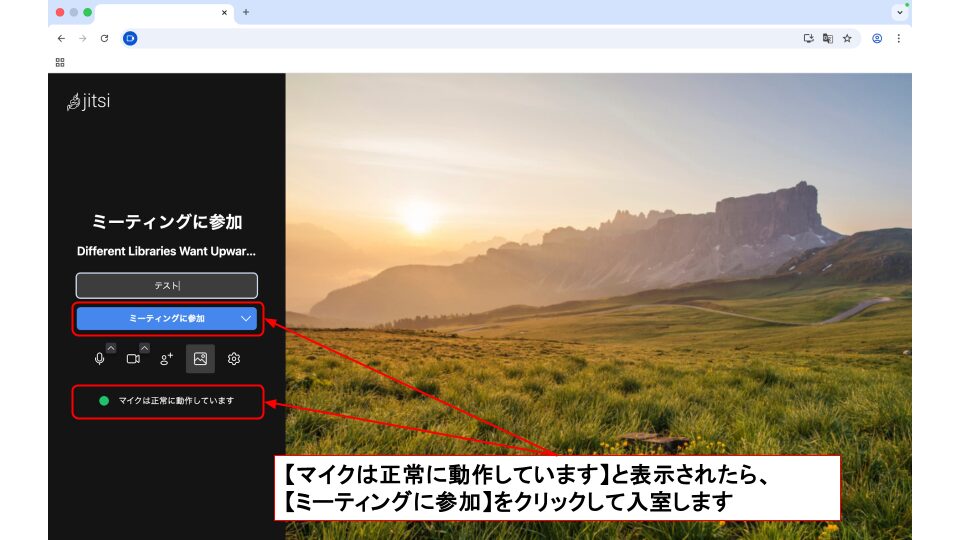Expand microphone audio options chevron
Screen dimensions: 960x540
point(111,348)
